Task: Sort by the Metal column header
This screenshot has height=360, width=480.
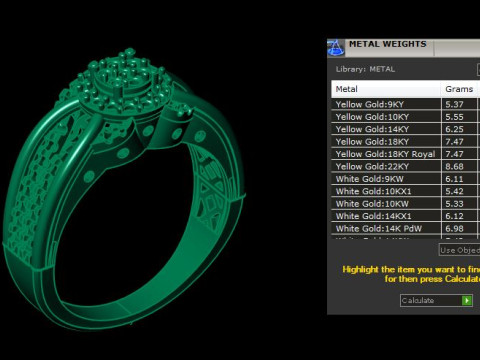Action: point(386,89)
